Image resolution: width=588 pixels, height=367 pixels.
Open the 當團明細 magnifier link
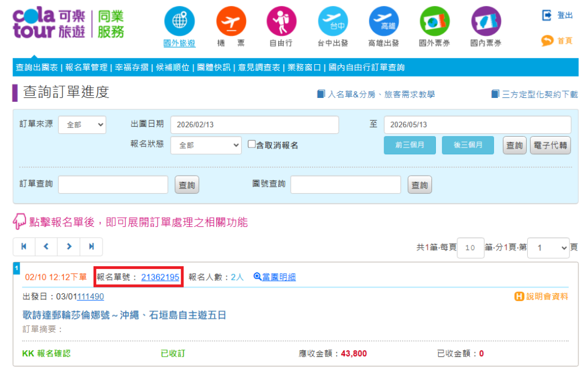pos(275,277)
